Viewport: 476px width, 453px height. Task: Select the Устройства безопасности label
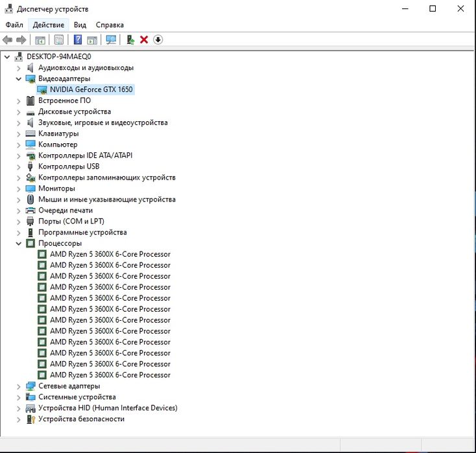[x=81, y=419]
